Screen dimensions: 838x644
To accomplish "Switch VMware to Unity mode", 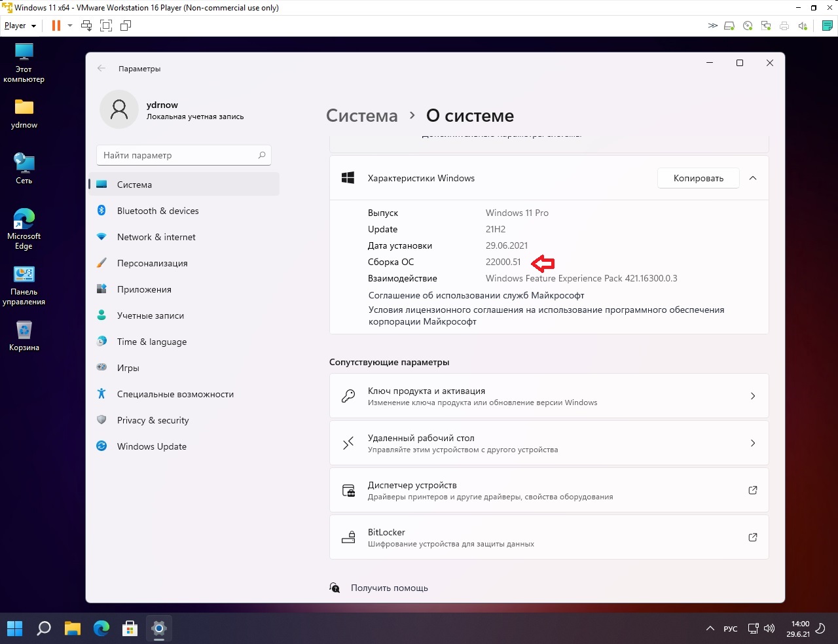I will coord(126,26).
